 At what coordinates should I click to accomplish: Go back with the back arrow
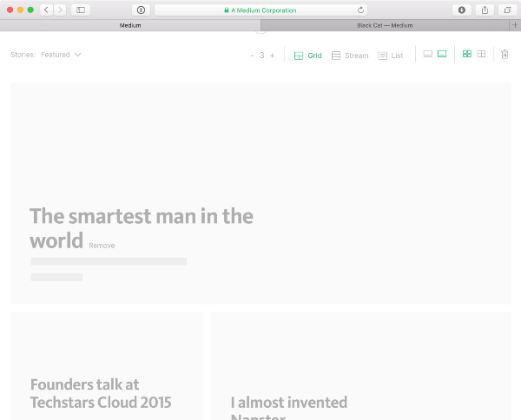46,10
